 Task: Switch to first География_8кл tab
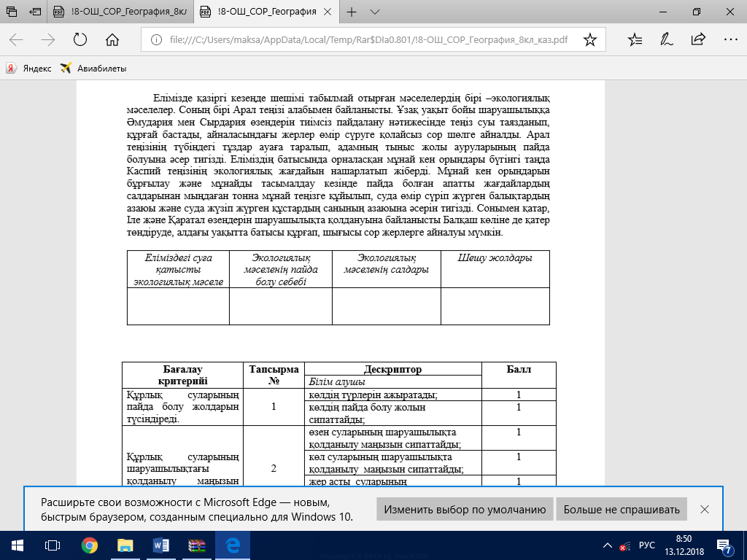pyautogui.click(x=120, y=12)
